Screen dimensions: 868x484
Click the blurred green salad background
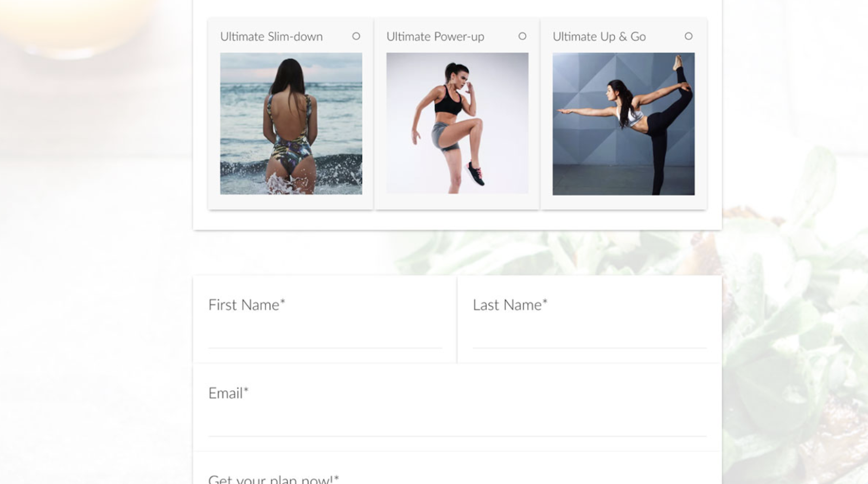pyautogui.click(x=795, y=325)
